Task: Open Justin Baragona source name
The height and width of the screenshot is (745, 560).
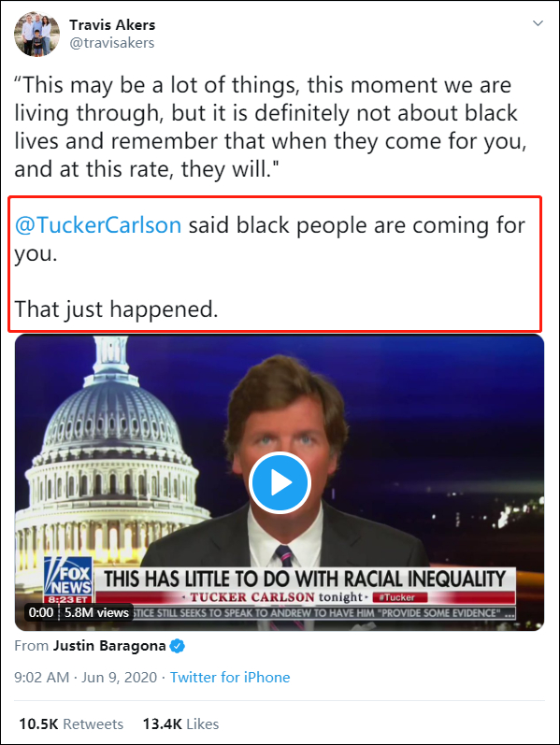Action: (x=109, y=646)
